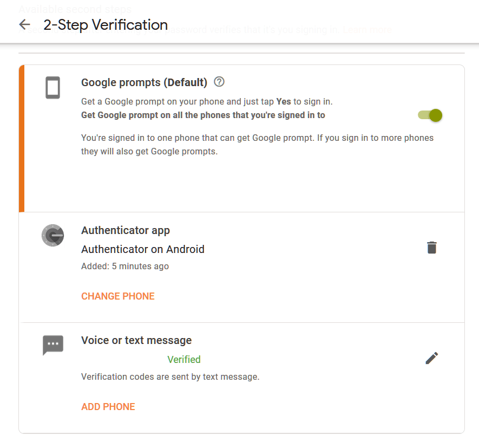
Task: Click the green Verified status label
Action: click(184, 360)
